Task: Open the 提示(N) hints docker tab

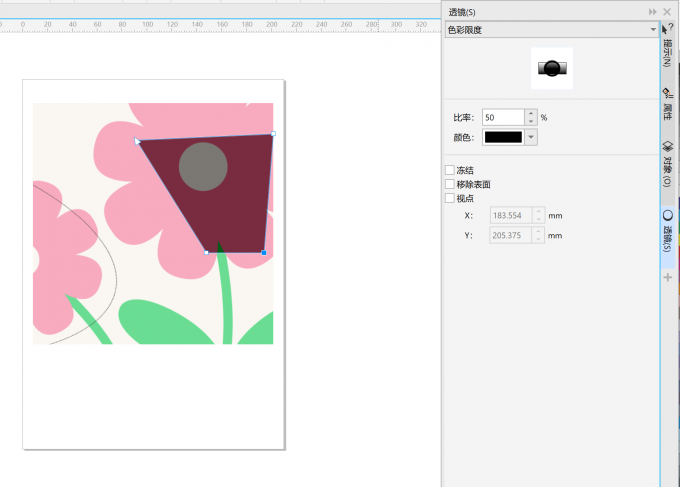Action: coord(668,48)
